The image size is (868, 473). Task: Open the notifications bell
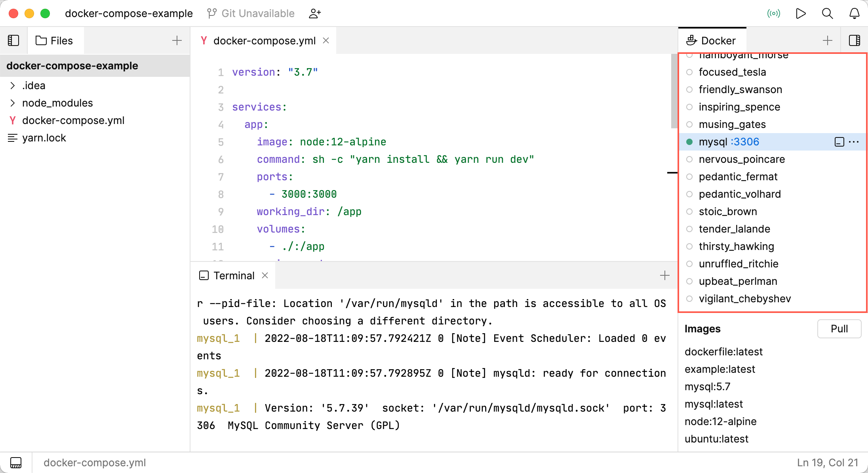click(x=854, y=13)
